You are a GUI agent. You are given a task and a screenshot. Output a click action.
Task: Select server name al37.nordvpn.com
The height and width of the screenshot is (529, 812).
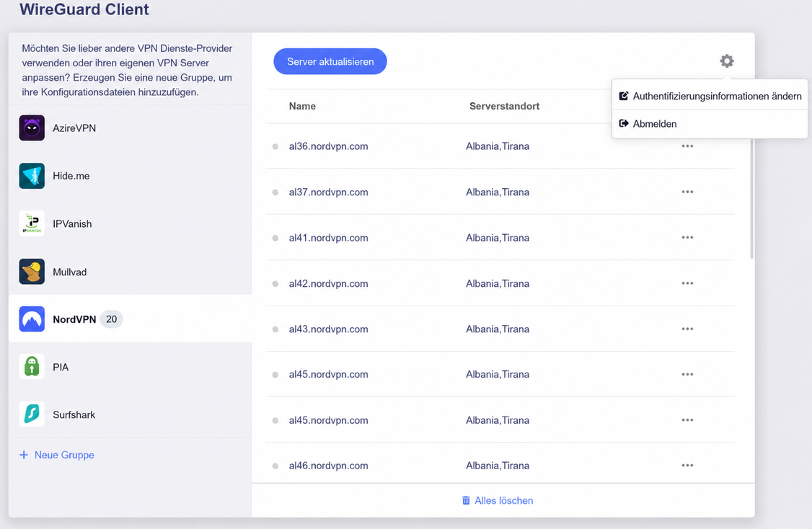(x=328, y=192)
